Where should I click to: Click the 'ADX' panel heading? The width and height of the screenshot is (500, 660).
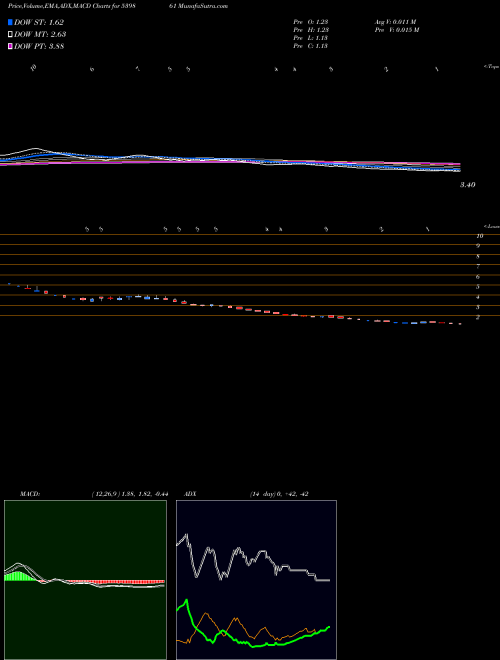coord(189,494)
